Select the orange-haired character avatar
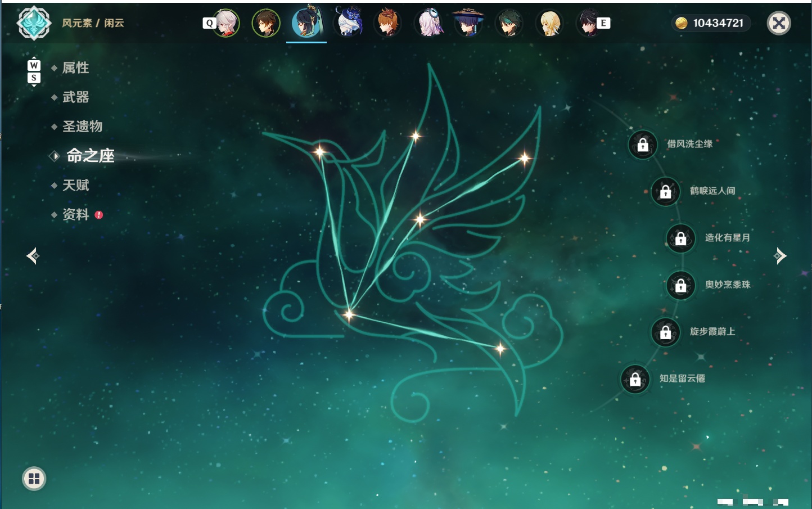 (x=388, y=23)
